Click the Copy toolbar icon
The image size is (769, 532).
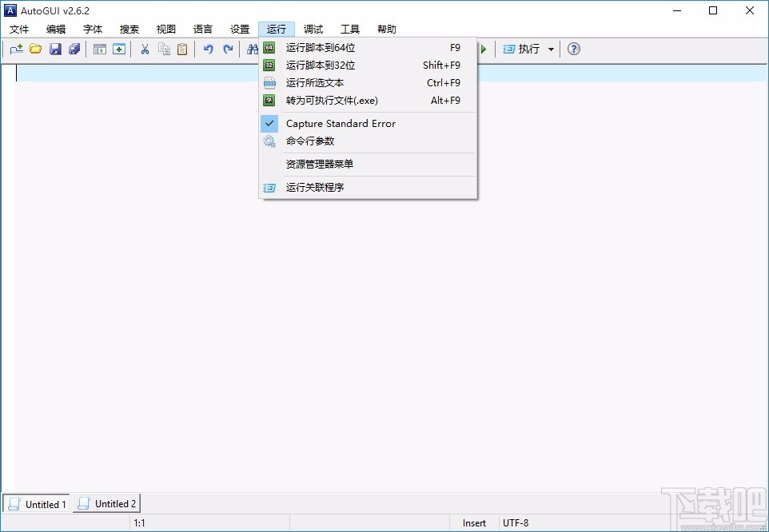(x=164, y=49)
